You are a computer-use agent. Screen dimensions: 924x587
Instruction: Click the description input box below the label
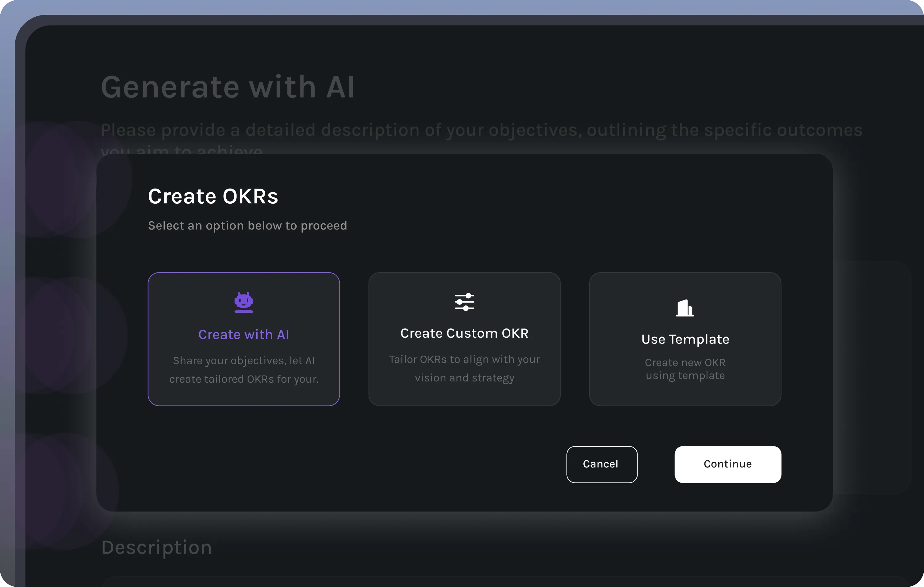click(x=499, y=582)
